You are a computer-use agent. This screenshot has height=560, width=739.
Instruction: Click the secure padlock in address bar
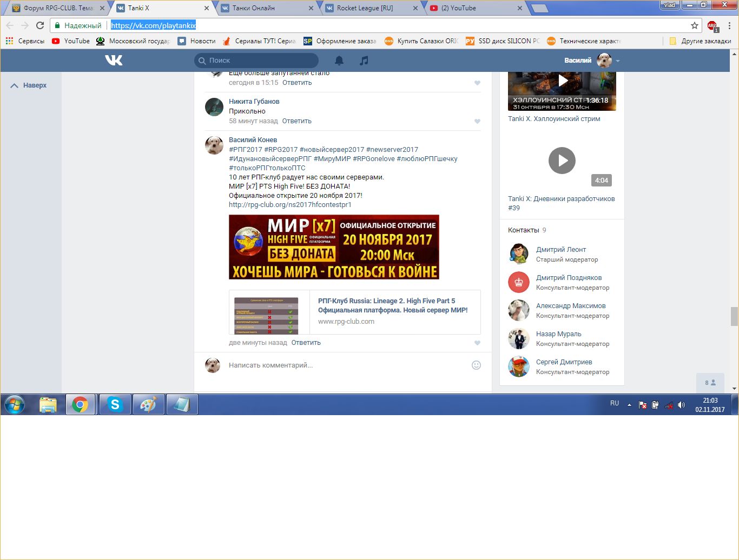(57, 25)
